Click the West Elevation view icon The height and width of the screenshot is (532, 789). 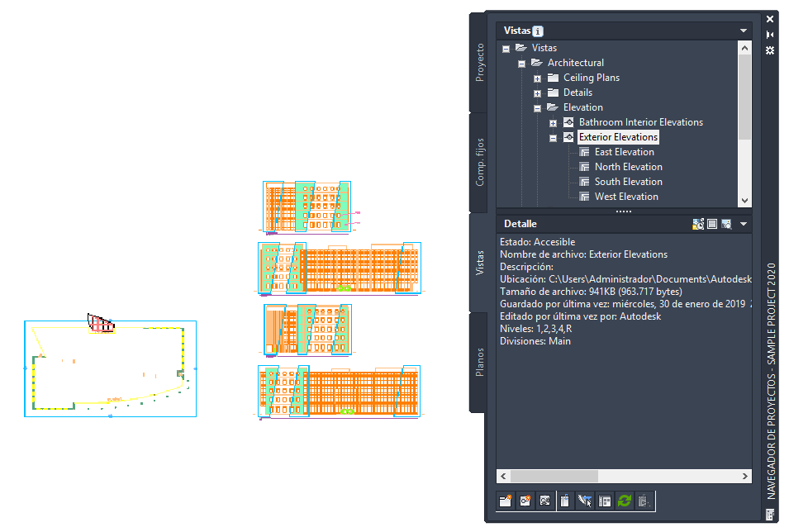pos(584,197)
